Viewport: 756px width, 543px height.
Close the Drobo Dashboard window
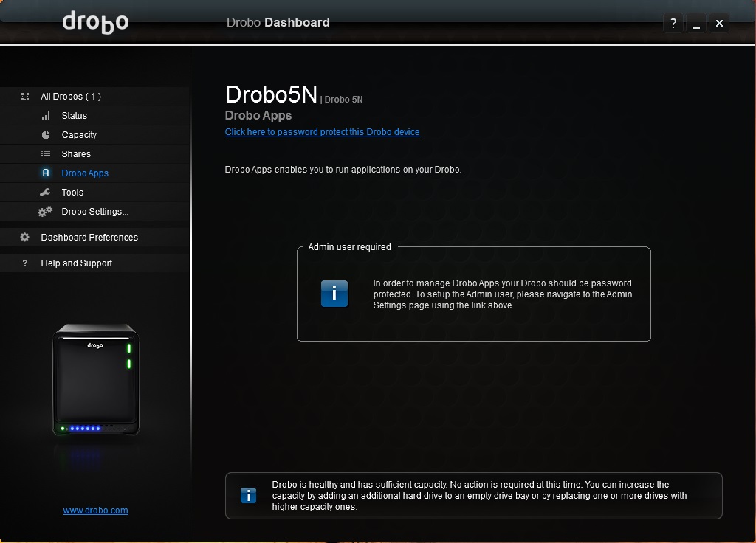(x=719, y=23)
